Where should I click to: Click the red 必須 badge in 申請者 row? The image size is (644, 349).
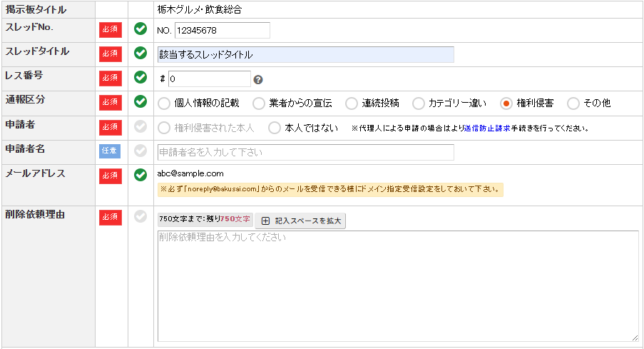coord(111,128)
